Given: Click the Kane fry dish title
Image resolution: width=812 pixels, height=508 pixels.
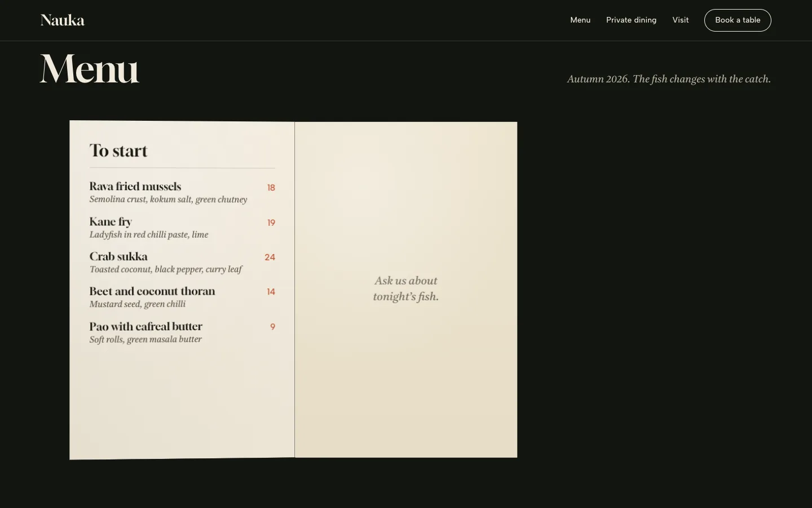Looking at the screenshot, I should (111, 221).
